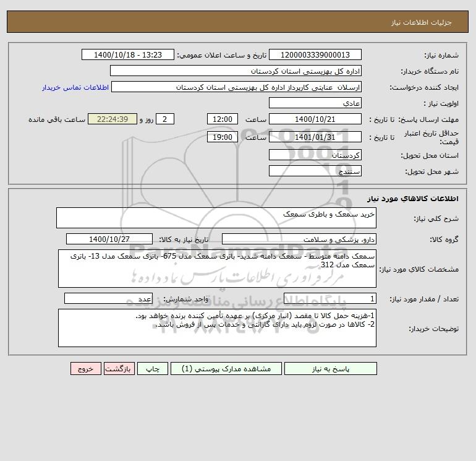Click response deadline date 1400/10/21
Image resolution: width=476 pixels, height=461 pixels.
[315, 119]
